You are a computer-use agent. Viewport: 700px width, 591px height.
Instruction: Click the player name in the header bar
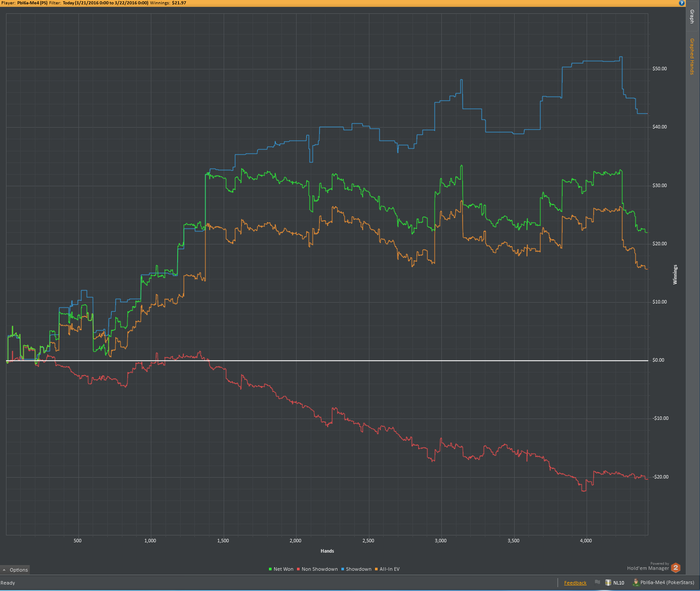[x=32, y=3]
